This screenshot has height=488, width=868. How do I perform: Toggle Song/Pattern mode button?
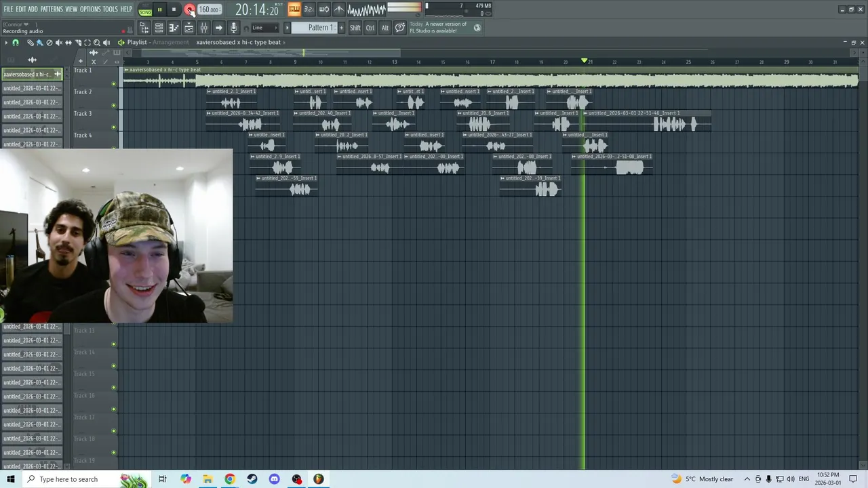pyautogui.click(x=145, y=10)
